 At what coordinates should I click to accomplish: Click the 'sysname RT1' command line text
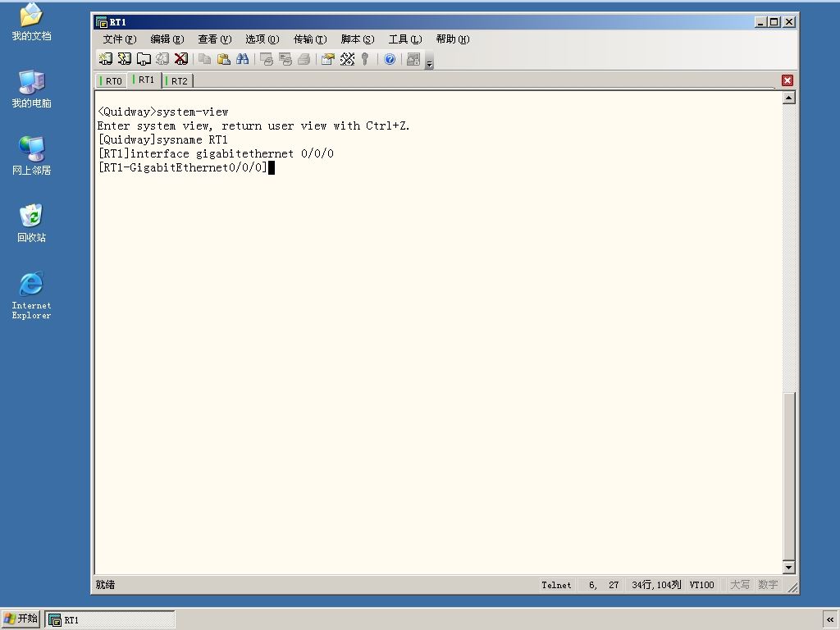click(x=192, y=139)
